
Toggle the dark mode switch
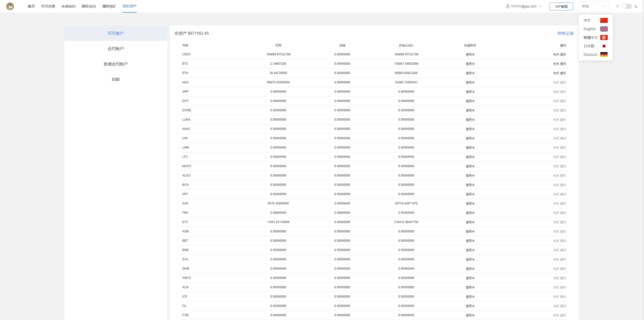click(627, 6)
